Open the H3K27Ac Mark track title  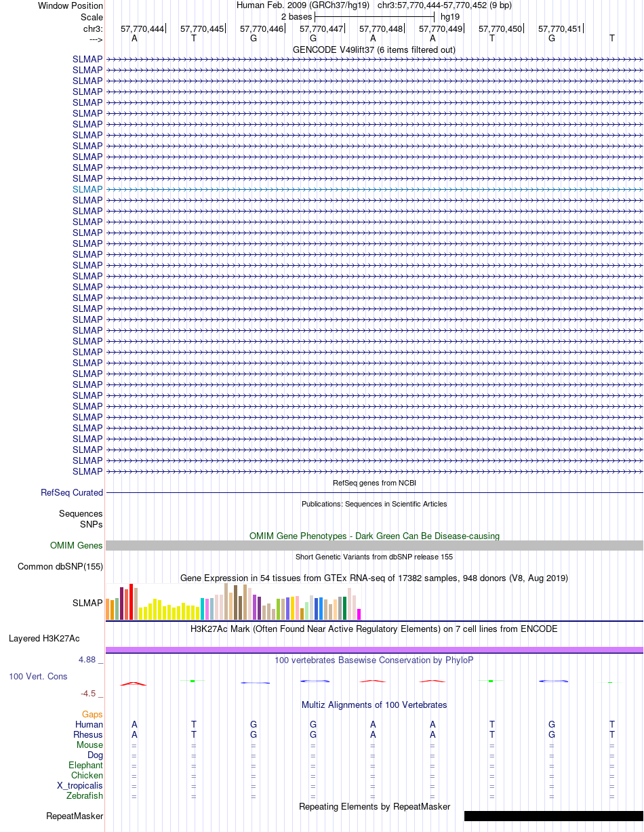tap(374, 629)
